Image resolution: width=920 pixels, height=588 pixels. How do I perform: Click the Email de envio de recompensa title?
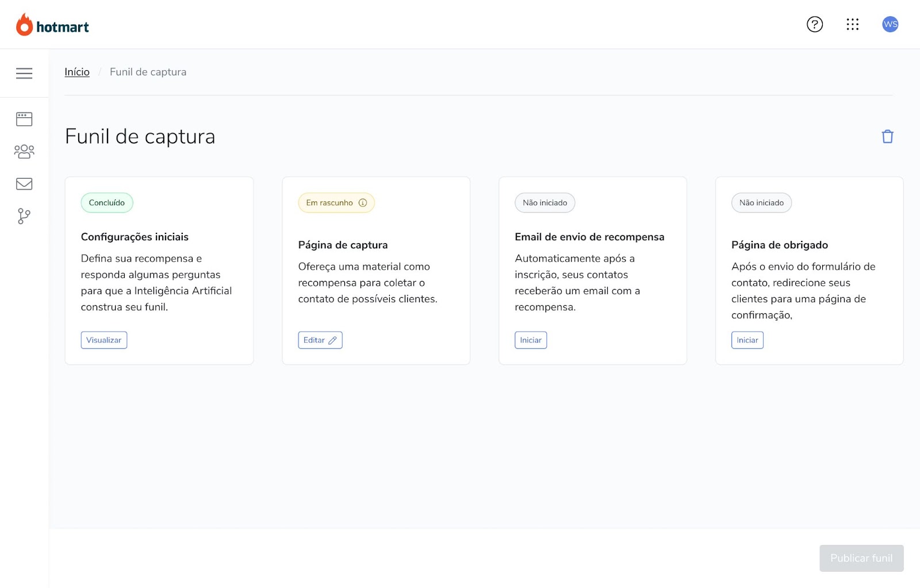[x=589, y=237]
